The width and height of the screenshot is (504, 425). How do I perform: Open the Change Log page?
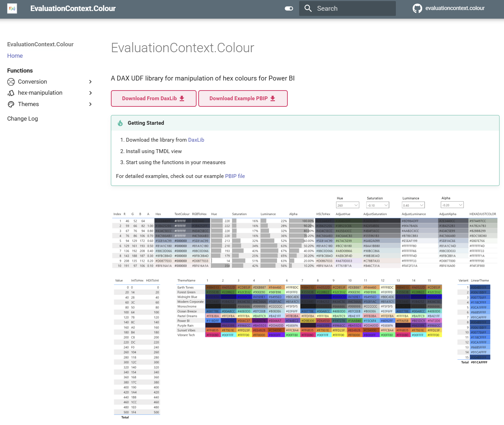click(22, 119)
